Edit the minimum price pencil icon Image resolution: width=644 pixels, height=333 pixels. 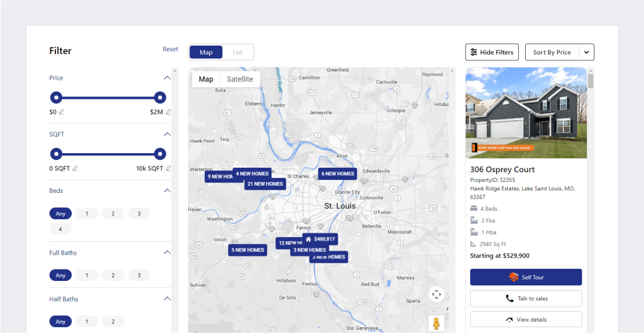pos(61,112)
